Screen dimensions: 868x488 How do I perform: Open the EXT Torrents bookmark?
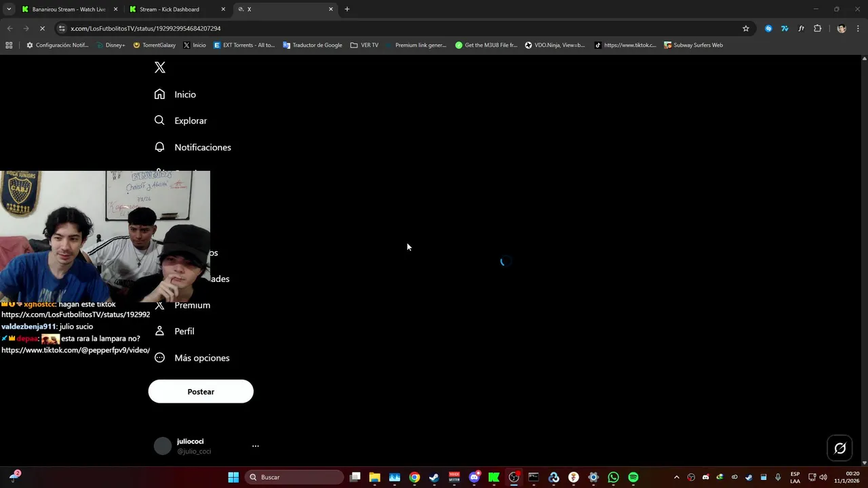click(x=244, y=45)
